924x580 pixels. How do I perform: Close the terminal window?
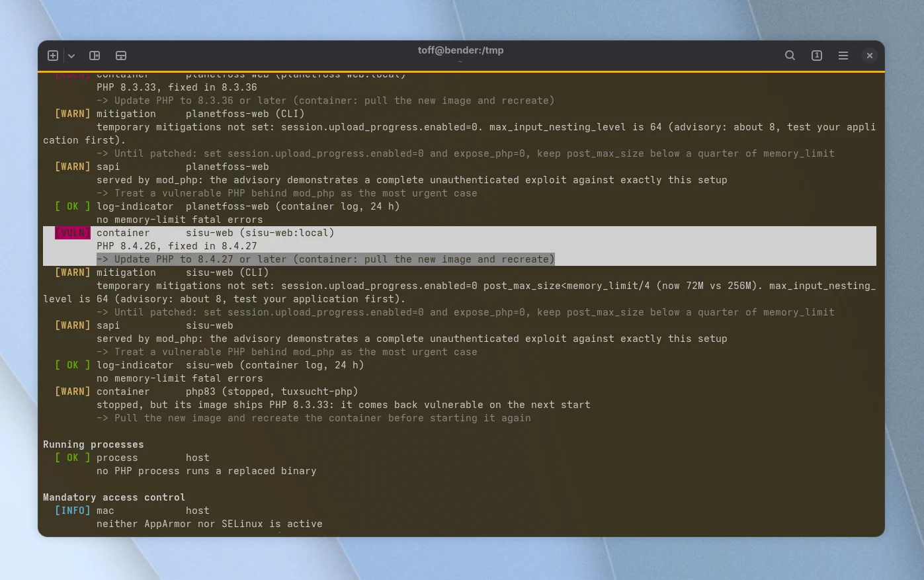click(x=870, y=56)
